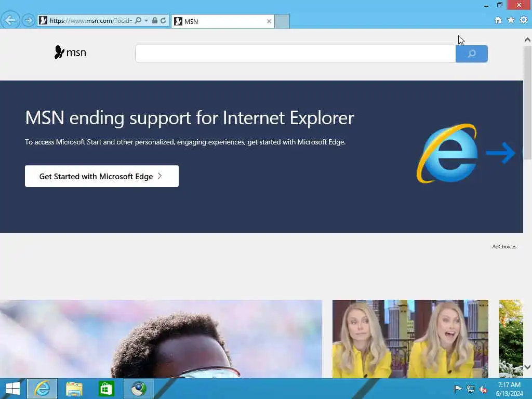Open a new tab button

(282, 21)
